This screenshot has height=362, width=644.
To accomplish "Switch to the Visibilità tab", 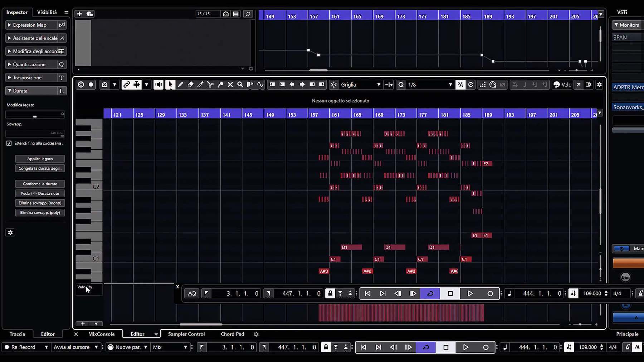I will (x=47, y=12).
